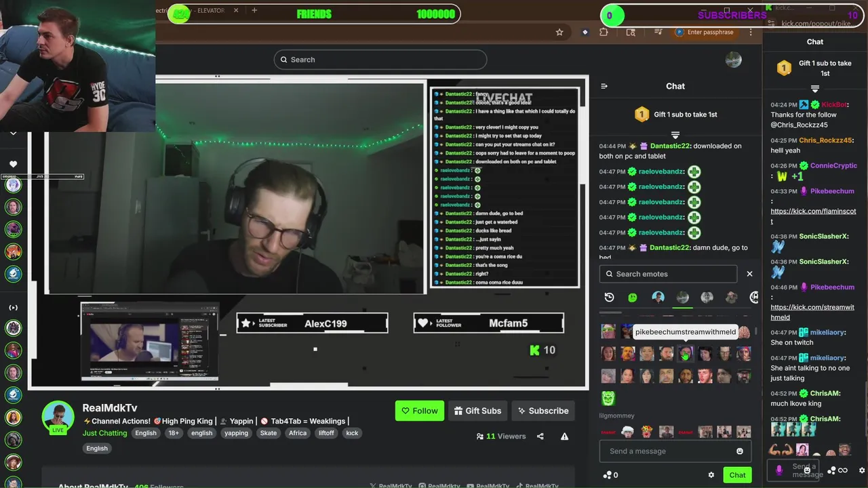Open a new browser tab with the plus
Viewport: 868px width, 488px height.
[254, 10]
